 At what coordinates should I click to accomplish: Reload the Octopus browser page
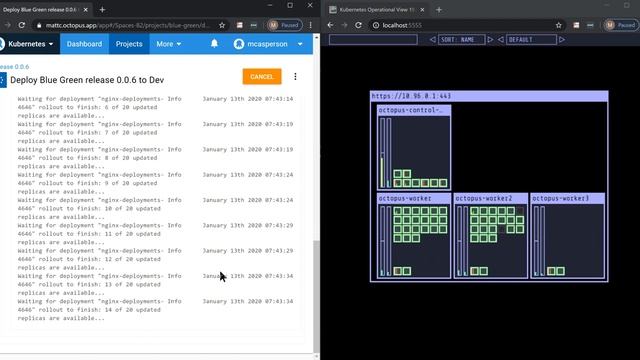[22, 25]
